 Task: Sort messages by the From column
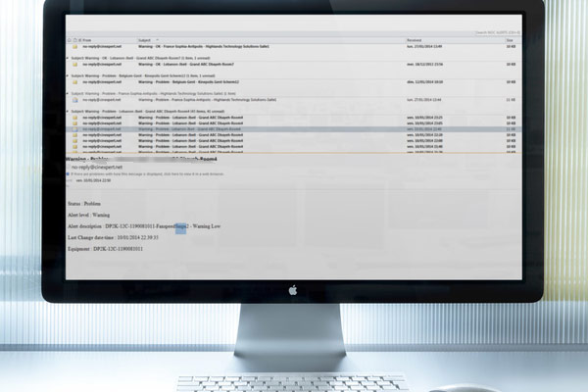(87, 40)
